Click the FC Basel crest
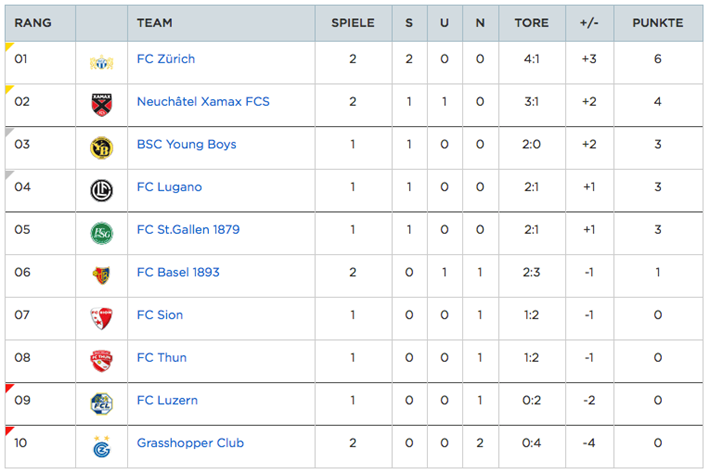Screen dimensions: 710x475 pyautogui.click(x=101, y=275)
